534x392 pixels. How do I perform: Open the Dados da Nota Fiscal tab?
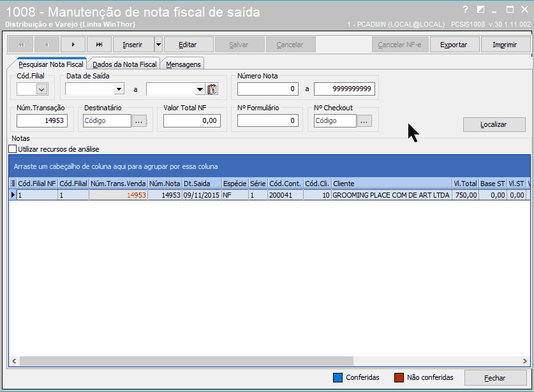[124, 64]
